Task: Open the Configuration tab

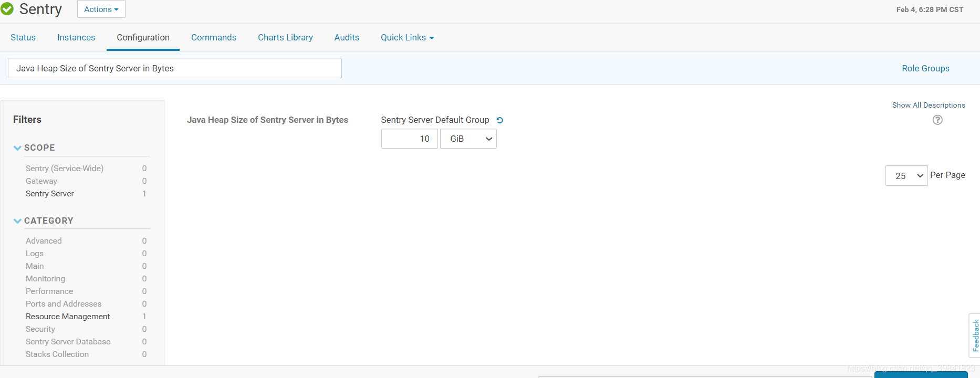Action: coord(143,37)
